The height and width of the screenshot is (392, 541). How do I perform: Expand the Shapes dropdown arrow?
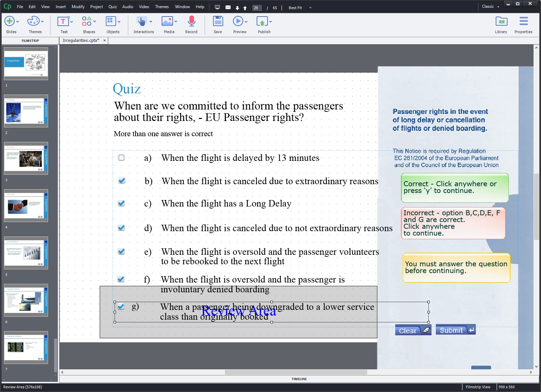pos(95,22)
